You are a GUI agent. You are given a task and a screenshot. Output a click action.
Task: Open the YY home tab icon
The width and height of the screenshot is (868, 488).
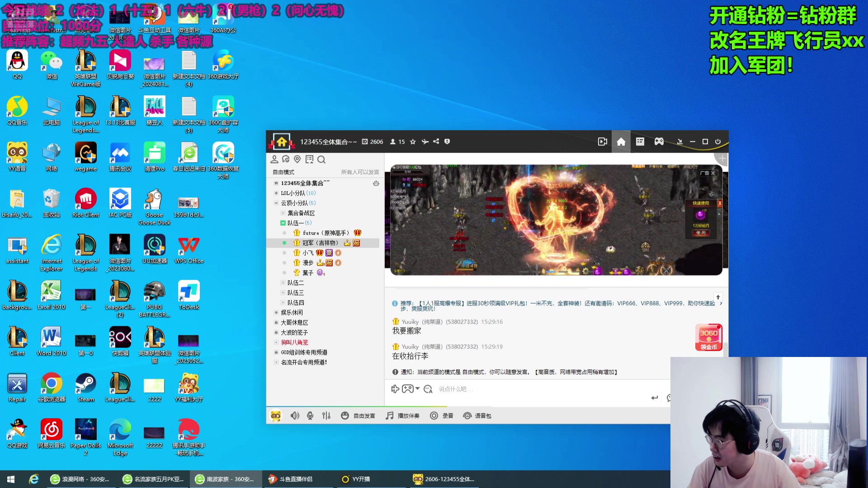[x=621, y=142]
